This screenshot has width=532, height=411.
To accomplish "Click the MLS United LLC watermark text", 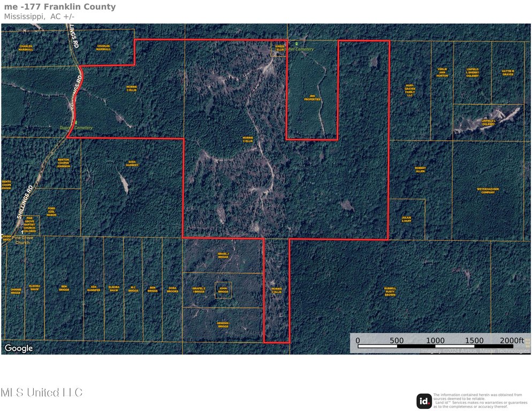I will pyautogui.click(x=42, y=393).
